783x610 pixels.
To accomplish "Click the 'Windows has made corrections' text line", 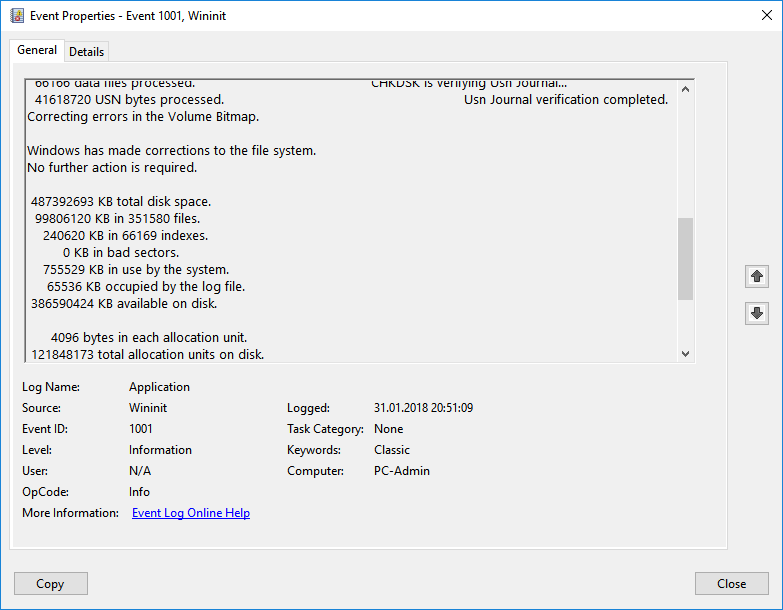I will tap(172, 151).
